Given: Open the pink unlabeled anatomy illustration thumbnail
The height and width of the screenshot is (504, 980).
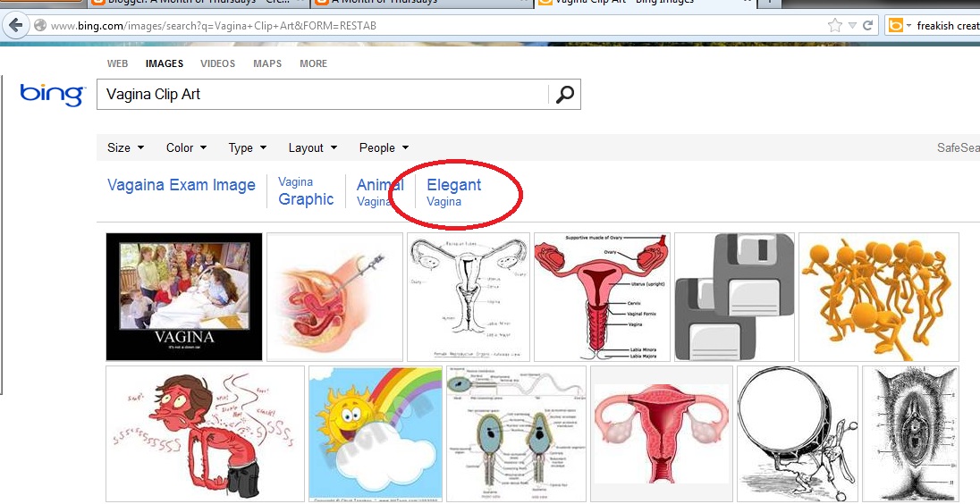Looking at the screenshot, I should tap(662, 433).
